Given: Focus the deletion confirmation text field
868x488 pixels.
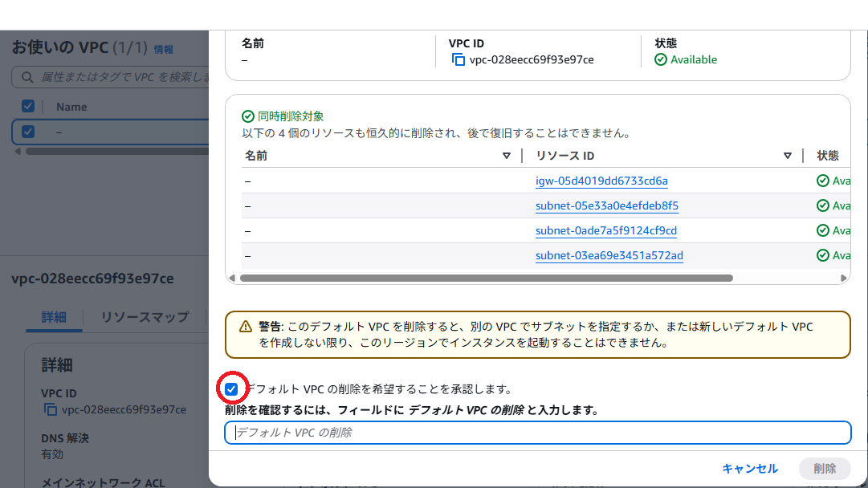Looking at the screenshot, I should (537, 433).
